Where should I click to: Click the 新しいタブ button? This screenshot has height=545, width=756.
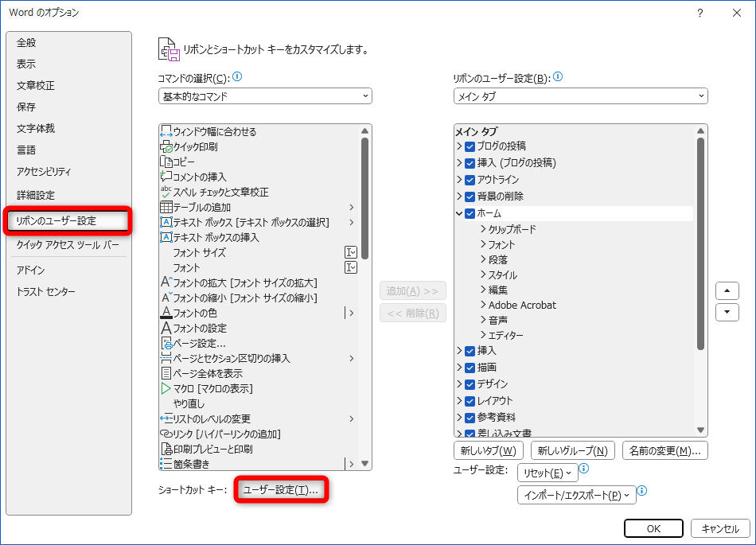(x=489, y=450)
